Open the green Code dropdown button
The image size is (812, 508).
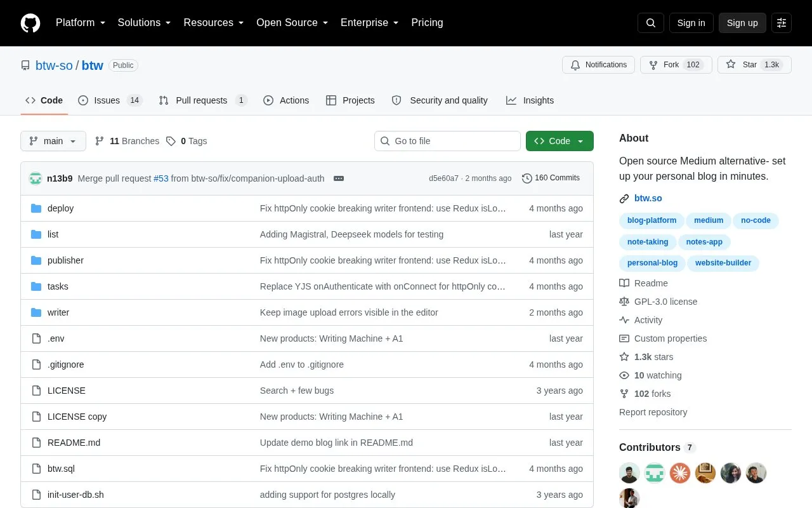[x=560, y=141]
